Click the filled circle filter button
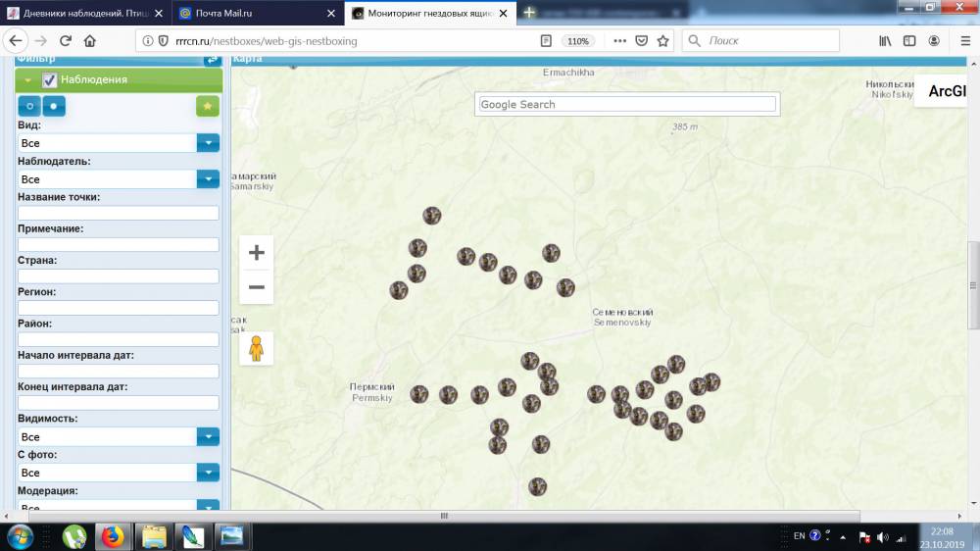 tap(55, 106)
